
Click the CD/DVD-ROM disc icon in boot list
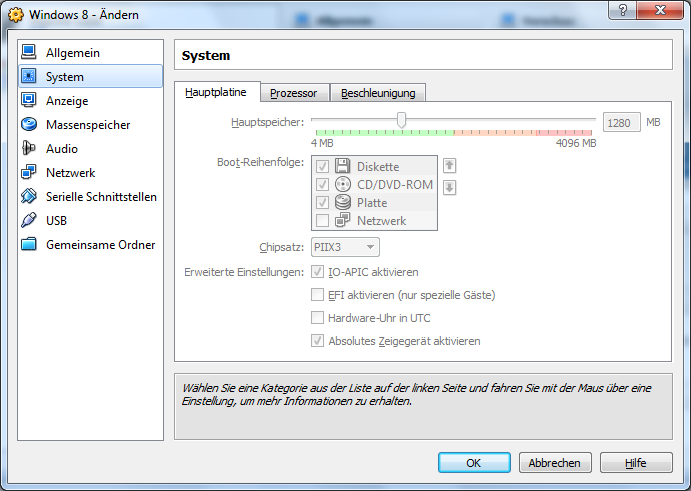click(x=342, y=184)
